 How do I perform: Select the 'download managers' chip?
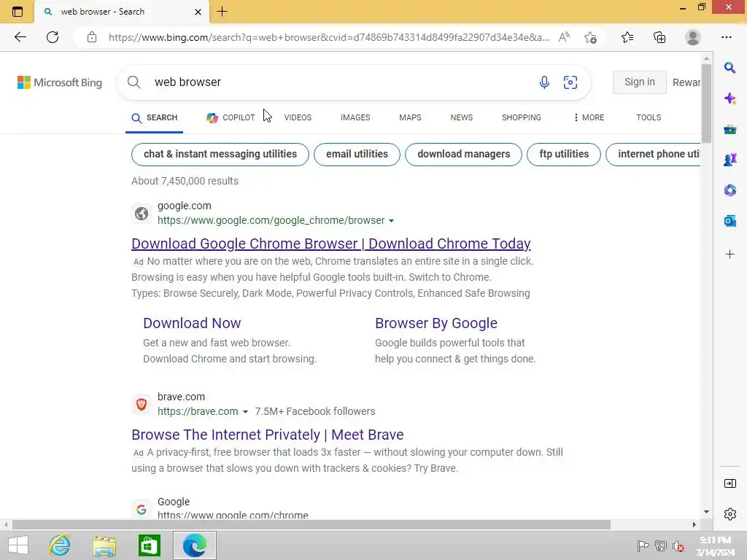[463, 155]
